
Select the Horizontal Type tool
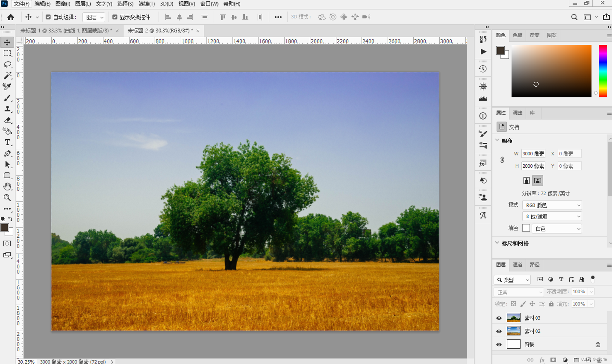click(7, 142)
